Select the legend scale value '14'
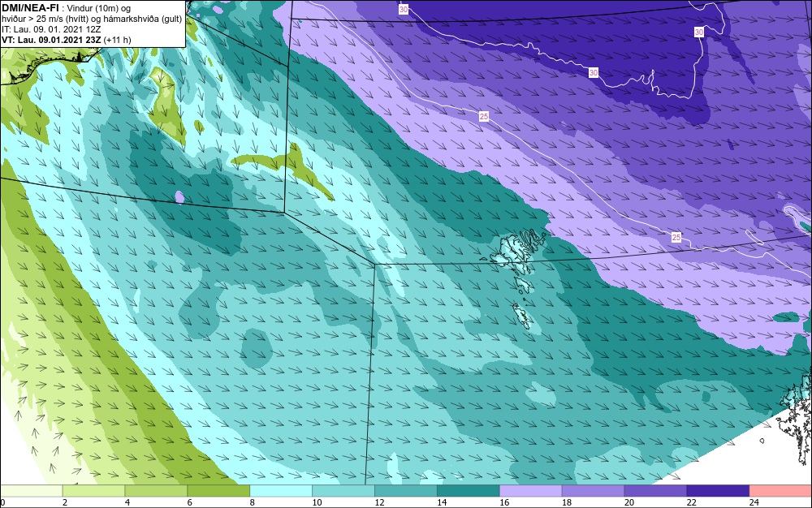Viewport: 812px width, 508px height. coord(442,502)
